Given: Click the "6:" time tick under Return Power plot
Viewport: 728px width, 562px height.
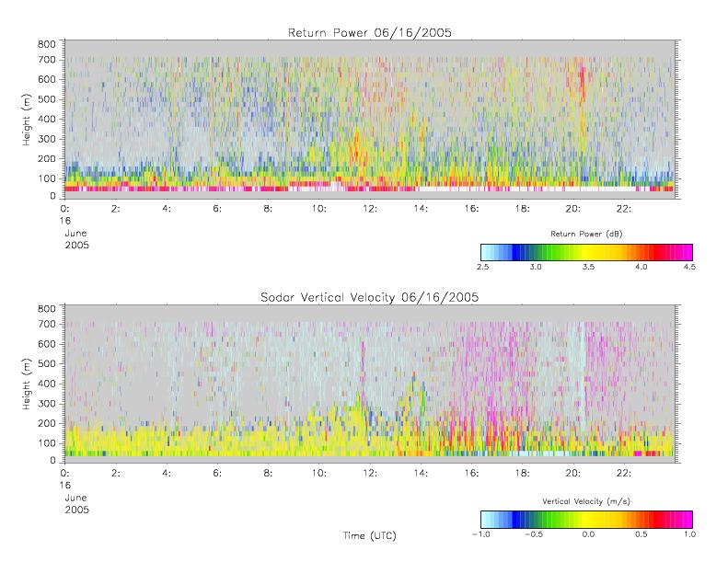Looking at the screenshot, I should click(217, 209).
